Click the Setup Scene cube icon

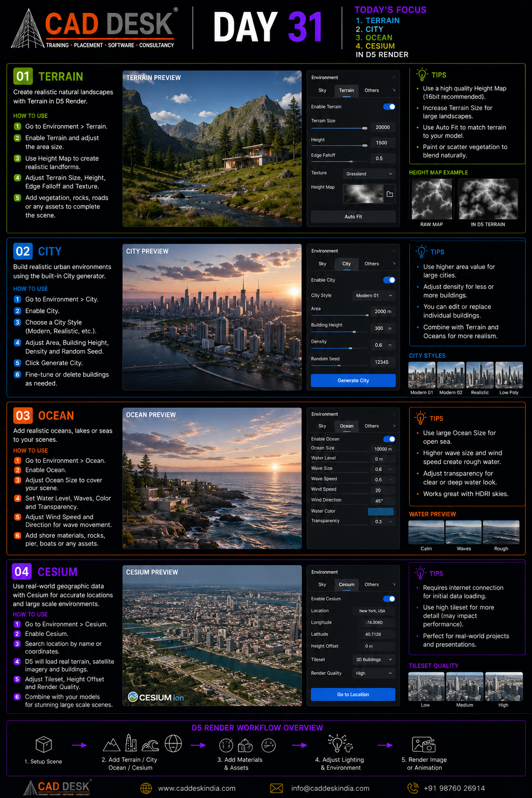(44, 744)
